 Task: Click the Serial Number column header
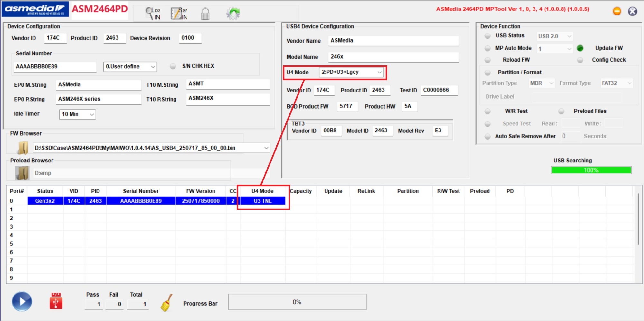tap(141, 191)
